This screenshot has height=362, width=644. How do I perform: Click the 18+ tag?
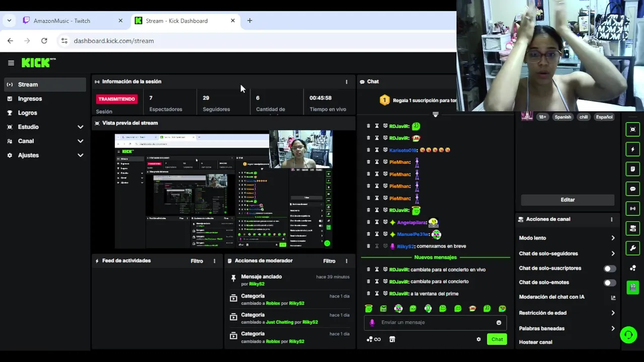[542, 117]
